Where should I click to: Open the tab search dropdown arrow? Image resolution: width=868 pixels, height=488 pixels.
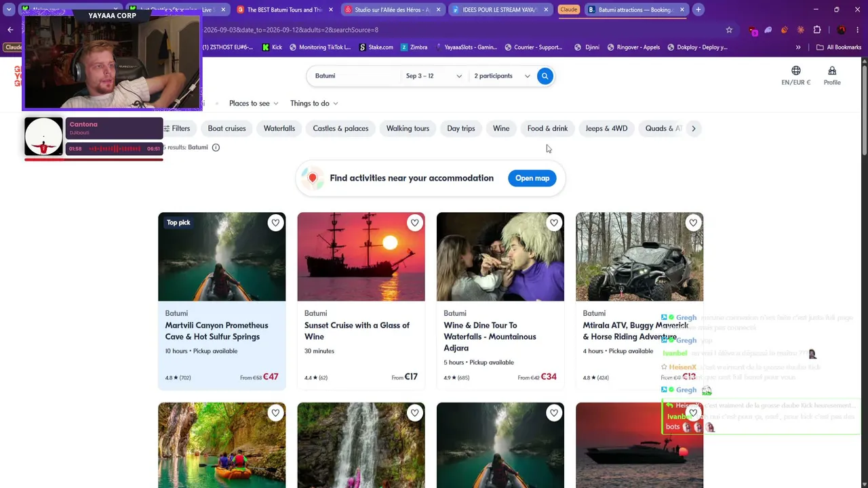(x=9, y=9)
